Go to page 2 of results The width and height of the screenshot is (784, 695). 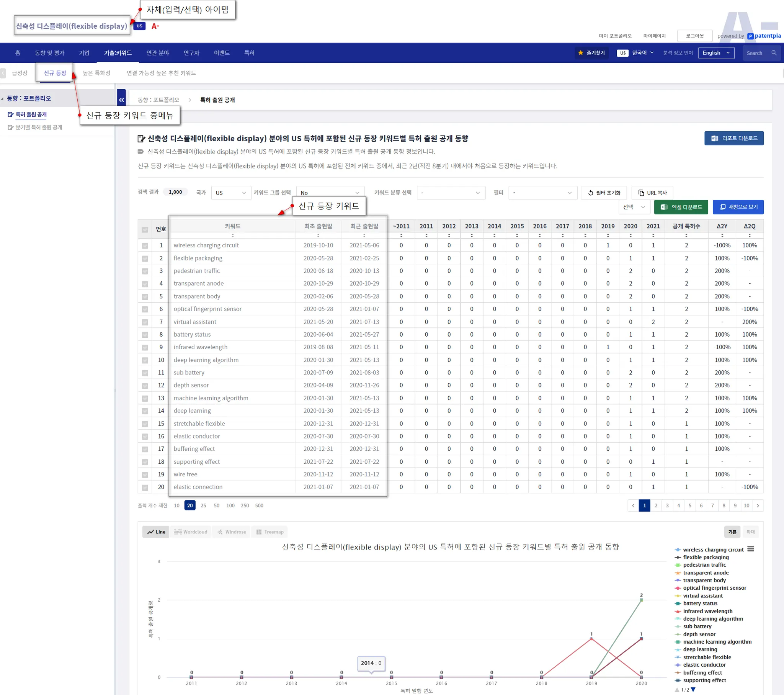655,505
